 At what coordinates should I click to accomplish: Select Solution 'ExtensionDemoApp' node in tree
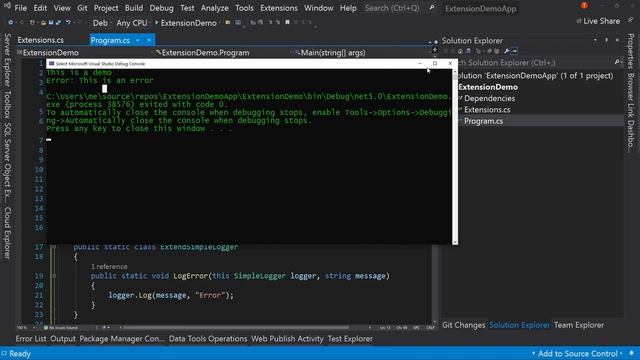click(x=536, y=76)
